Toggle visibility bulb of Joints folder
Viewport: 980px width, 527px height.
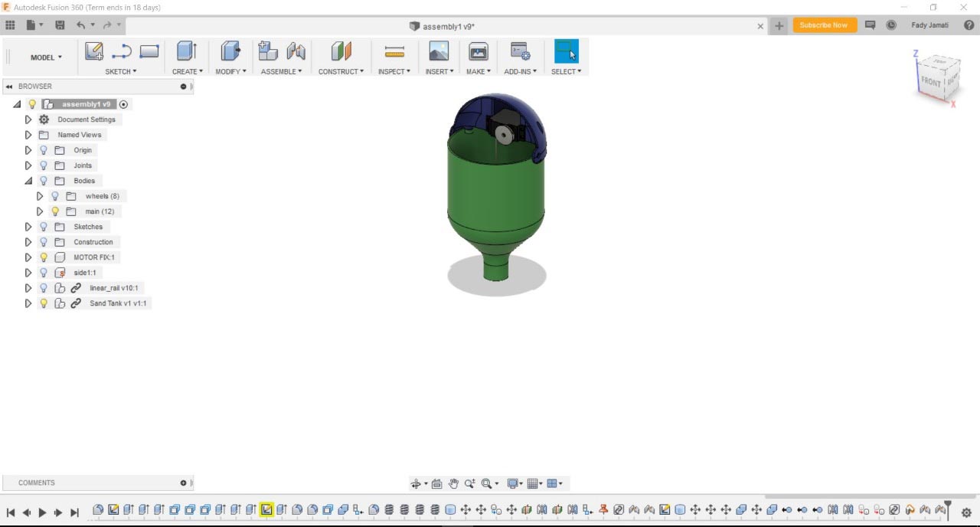pos(44,165)
